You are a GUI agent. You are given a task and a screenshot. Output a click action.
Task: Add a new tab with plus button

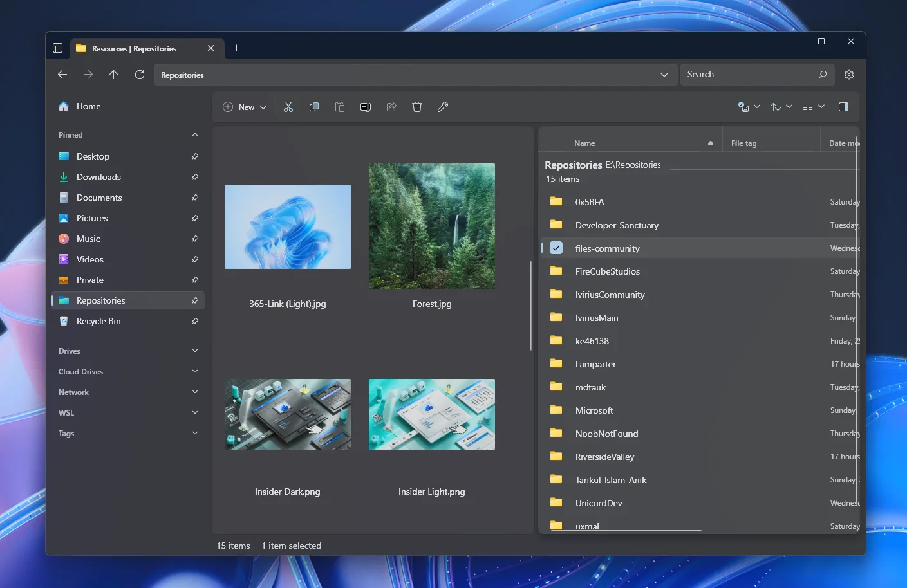[237, 48]
